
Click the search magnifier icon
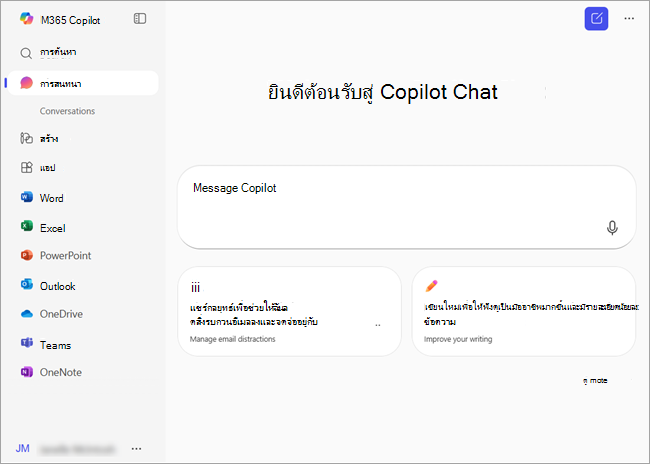pyautogui.click(x=26, y=53)
